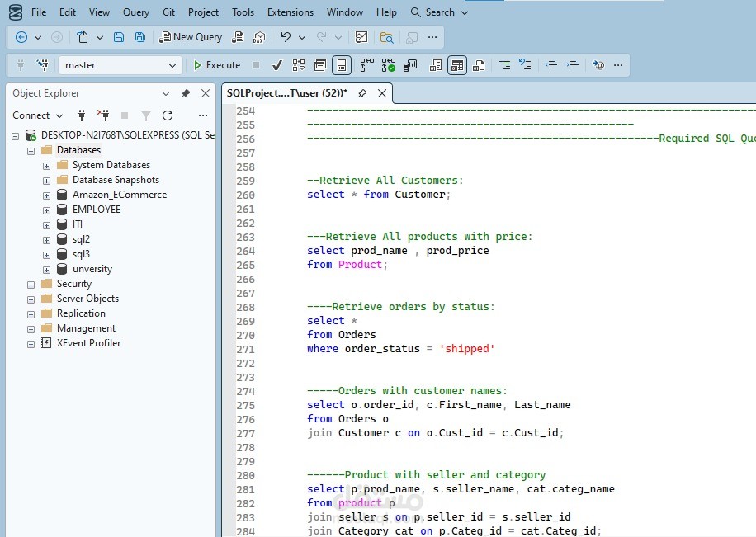Click the Navigate Backward arrow icon
The width and height of the screenshot is (756, 537).
(x=21, y=37)
